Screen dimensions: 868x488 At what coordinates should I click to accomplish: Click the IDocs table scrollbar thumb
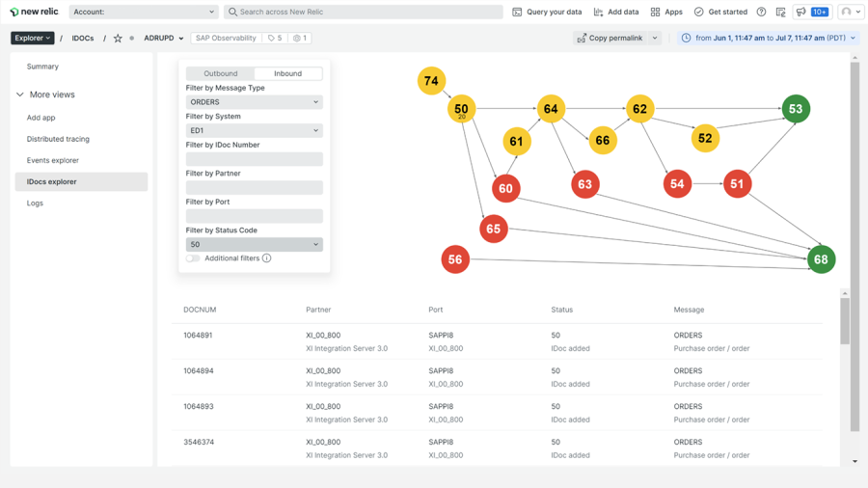click(844, 321)
